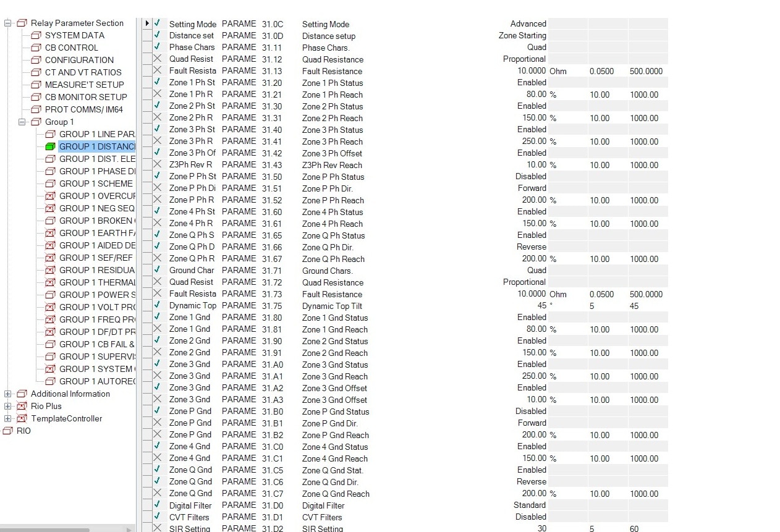Collapse the Group 1 tree node
The image size is (780, 532).
22,122
